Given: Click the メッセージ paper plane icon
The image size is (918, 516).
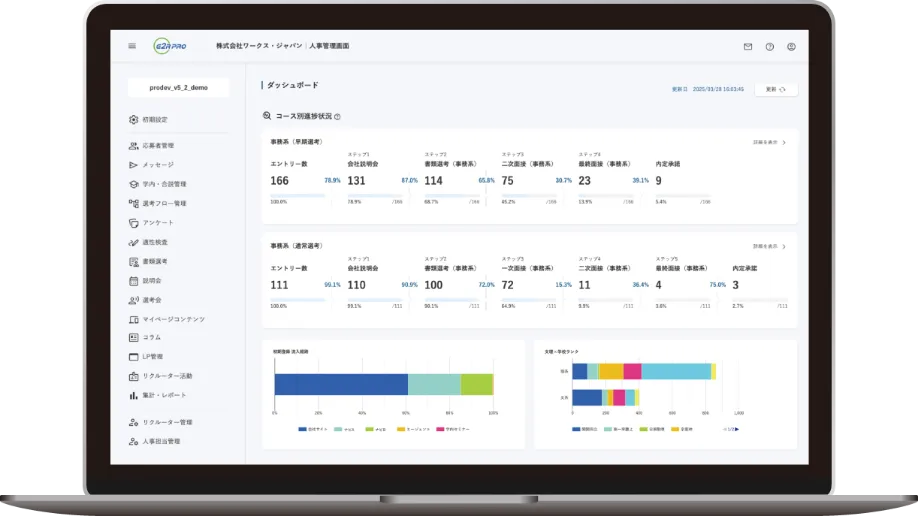Looking at the screenshot, I should point(133,165).
